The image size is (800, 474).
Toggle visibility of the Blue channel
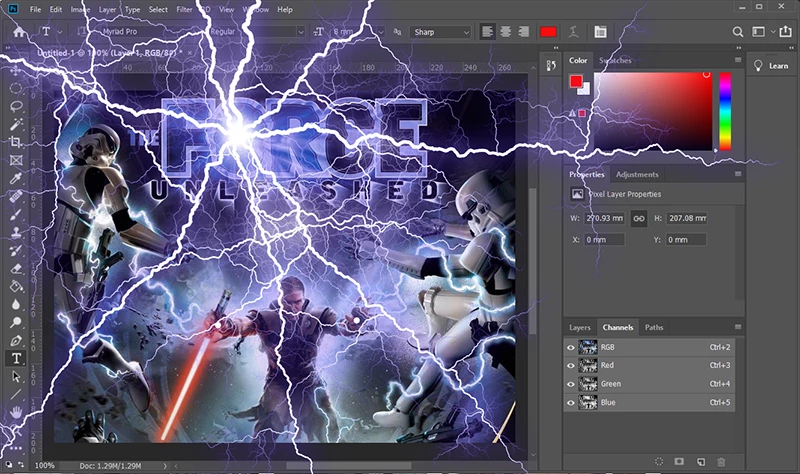click(571, 403)
